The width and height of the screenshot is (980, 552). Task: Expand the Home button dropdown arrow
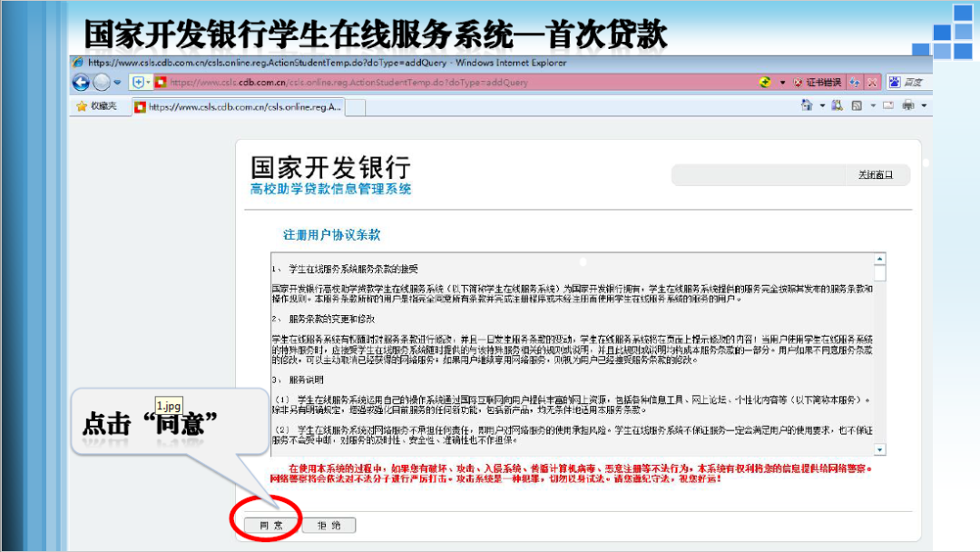point(822,106)
